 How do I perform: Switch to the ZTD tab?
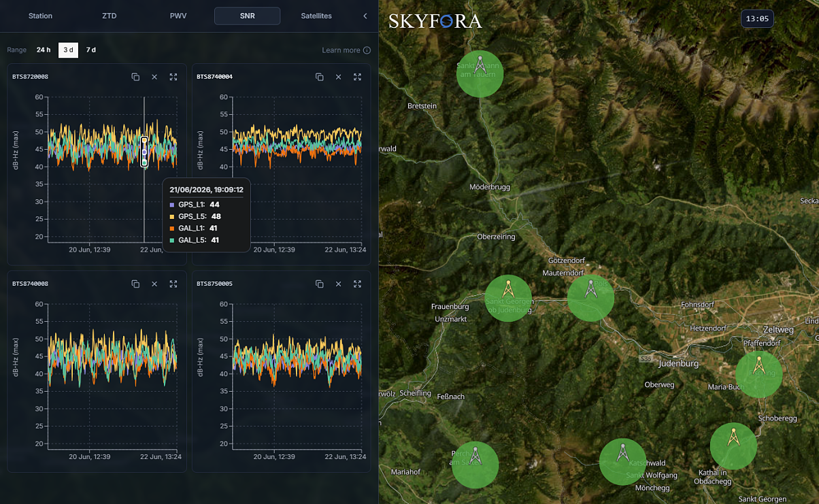click(109, 16)
